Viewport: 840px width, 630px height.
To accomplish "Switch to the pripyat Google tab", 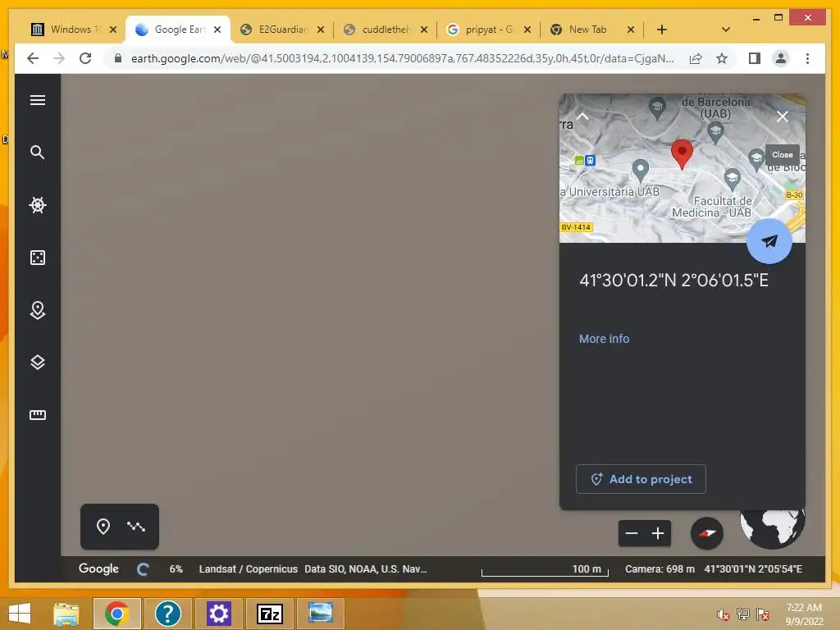I will point(489,30).
